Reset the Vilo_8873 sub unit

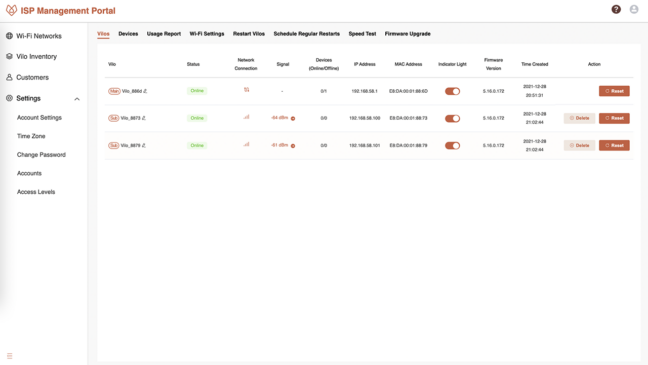(x=614, y=118)
